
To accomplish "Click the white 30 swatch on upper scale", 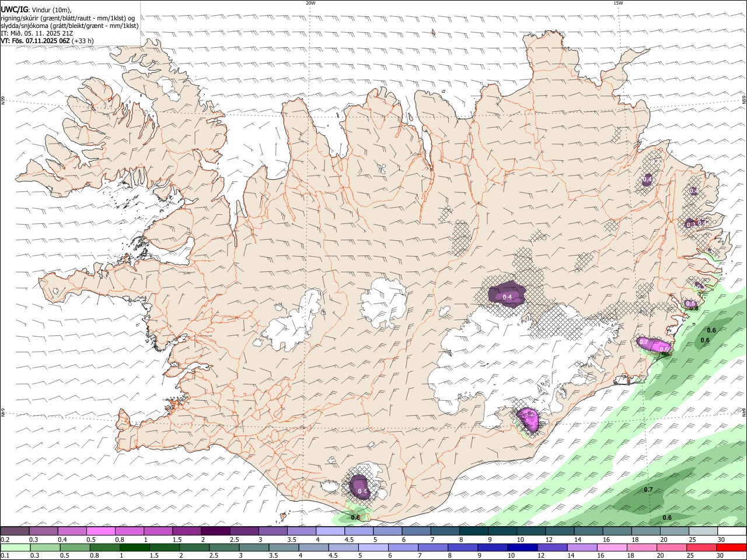I will (x=731, y=531).
